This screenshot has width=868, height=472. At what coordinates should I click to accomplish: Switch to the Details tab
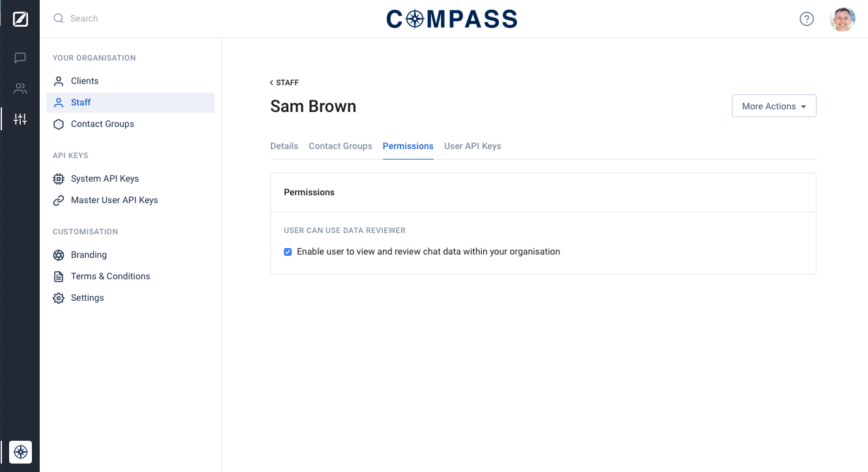(x=284, y=146)
